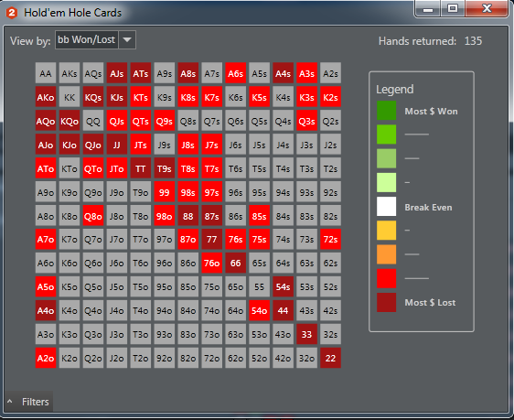Select the Q8o cell
514x420 pixels.
(x=93, y=216)
